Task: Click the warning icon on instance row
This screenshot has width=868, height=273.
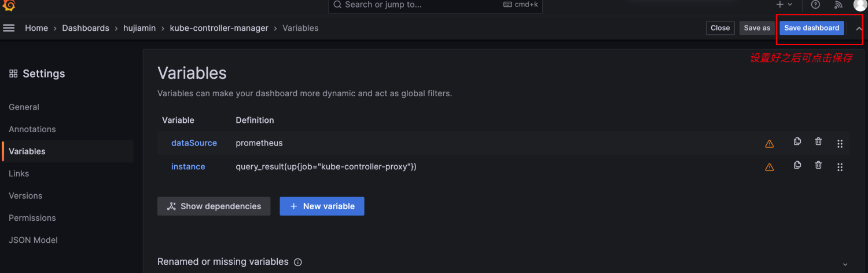Action: (x=769, y=167)
